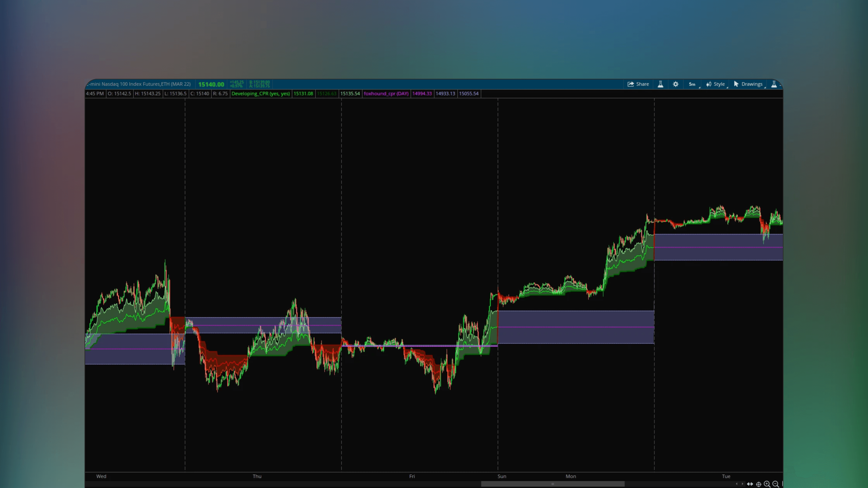Toggle the Developing_CPR study label
The width and height of the screenshot is (868, 488).
click(261, 94)
